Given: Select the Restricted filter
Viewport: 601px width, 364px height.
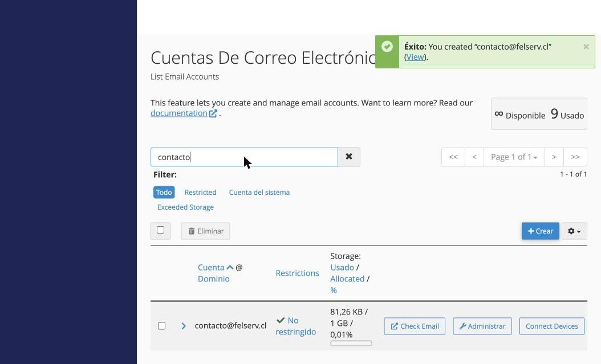Looking at the screenshot, I should (201, 192).
